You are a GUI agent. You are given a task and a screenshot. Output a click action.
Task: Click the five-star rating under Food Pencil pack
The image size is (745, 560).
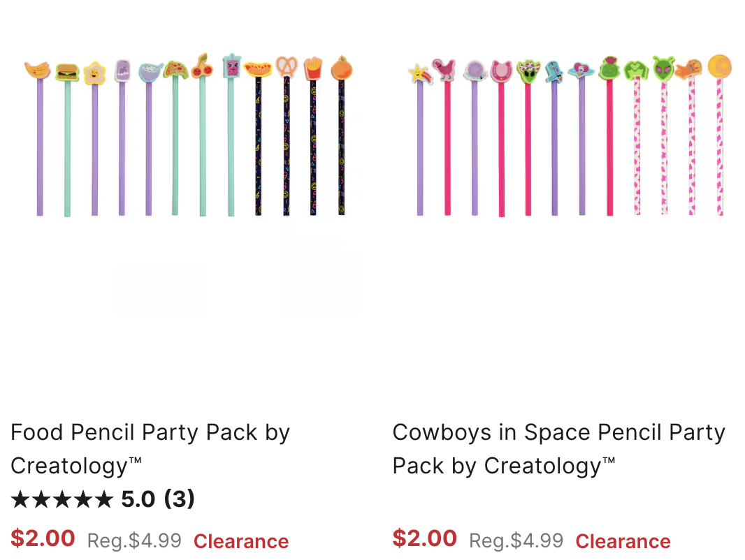(62, 499)
